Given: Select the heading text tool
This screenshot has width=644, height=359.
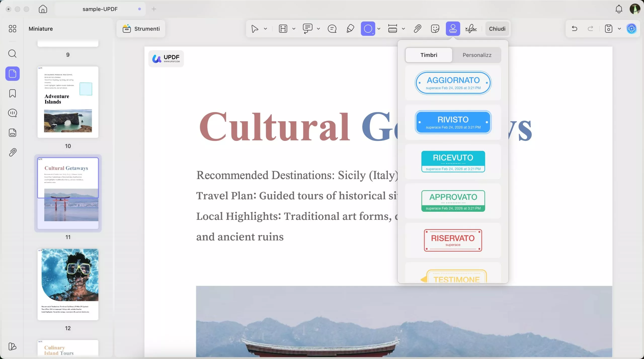Looking at the screenshot, I should coord(283,28).
